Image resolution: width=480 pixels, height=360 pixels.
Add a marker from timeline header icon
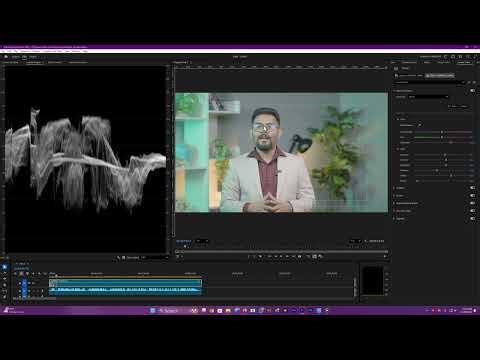pyautogui.click(x=33, y=274)
